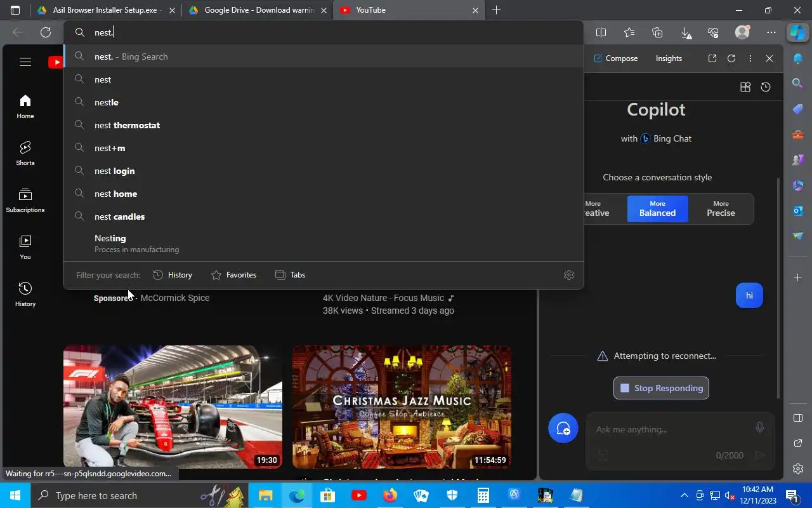
Task: Filter search suggestions by Tabs
Action: pyautogui.click(x=290, y=275)
